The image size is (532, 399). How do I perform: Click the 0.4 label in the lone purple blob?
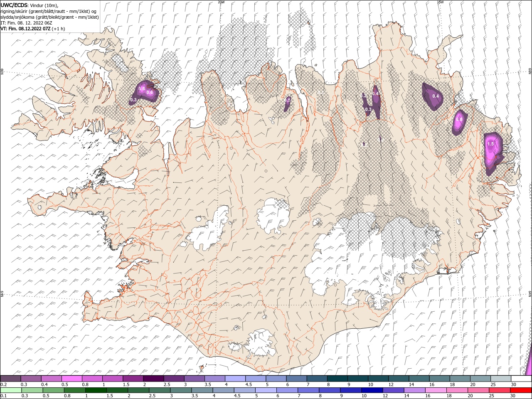tap(436, 96)
